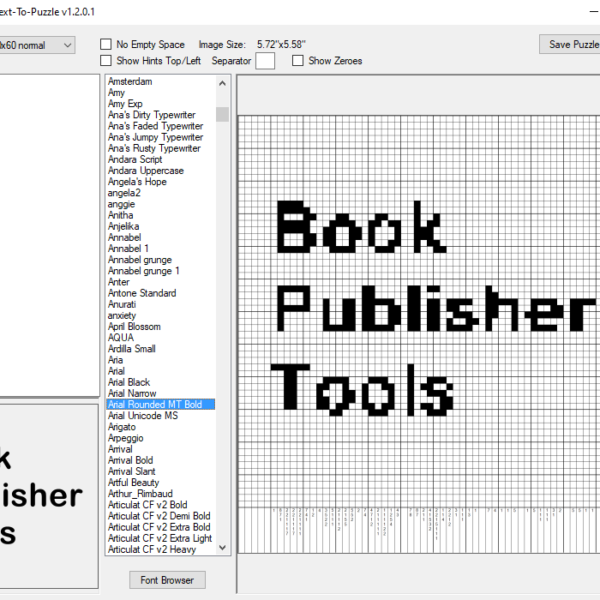Screen dimensions: 600x600
Task: Enable the No Empty Space checkbox
Action: click(x=106, y=44)
